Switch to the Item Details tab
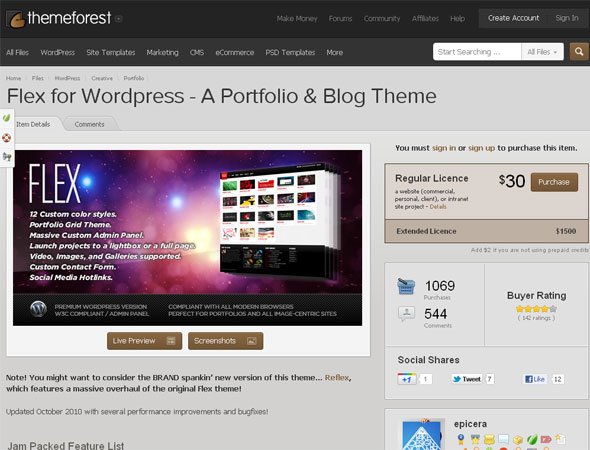Viewport: 590px width, 450px height. 33,124
